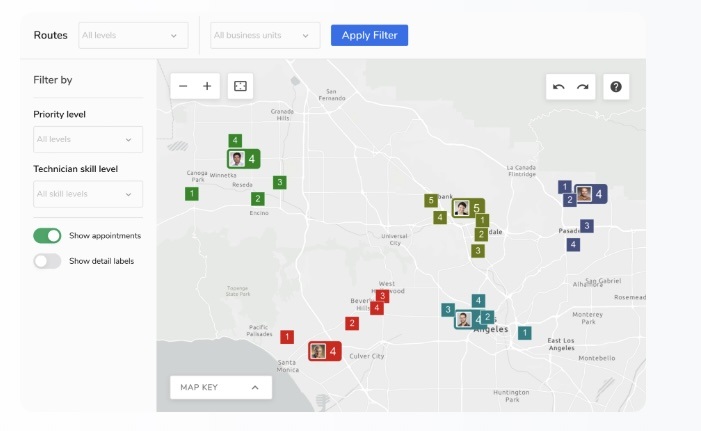
Task: Click the zoom in plus button on map
Action: pyautogui.click(x=207, y=86)
